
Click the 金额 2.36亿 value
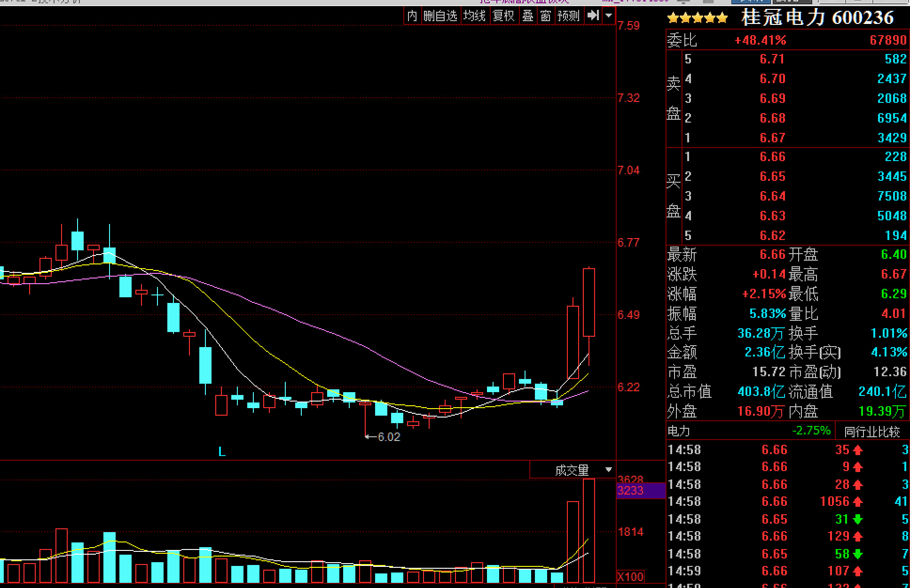click(x=764, y=352)
